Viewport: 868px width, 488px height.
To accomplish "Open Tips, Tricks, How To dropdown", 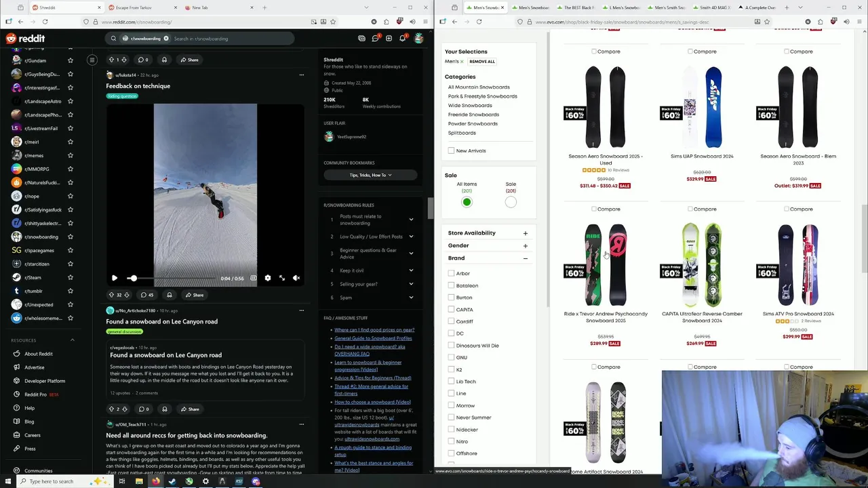I will pyautogui.click(x=370, y=175).
